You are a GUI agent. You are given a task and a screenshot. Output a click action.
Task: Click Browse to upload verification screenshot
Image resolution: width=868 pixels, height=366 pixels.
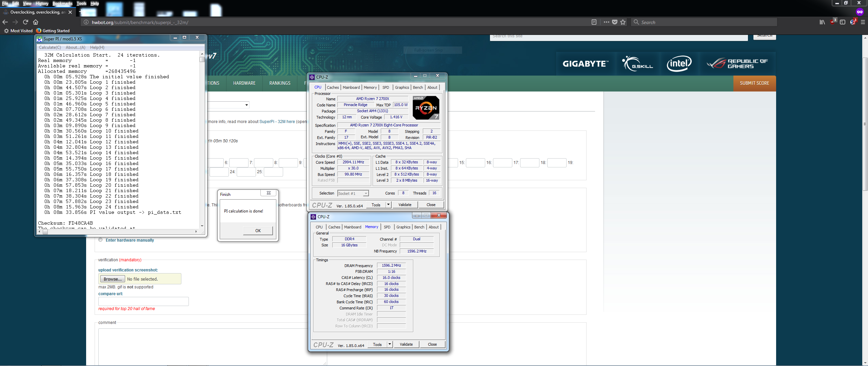(x=113, y=279)
